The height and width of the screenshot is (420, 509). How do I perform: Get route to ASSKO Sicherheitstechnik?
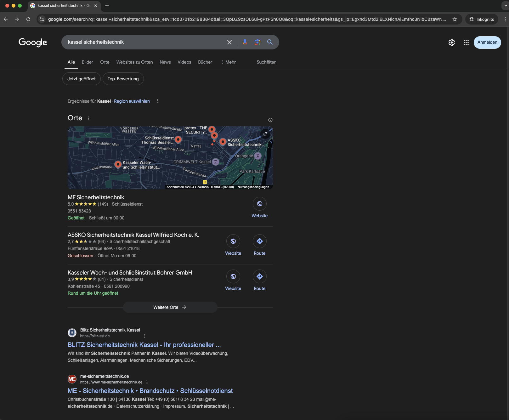coord(260,241)
